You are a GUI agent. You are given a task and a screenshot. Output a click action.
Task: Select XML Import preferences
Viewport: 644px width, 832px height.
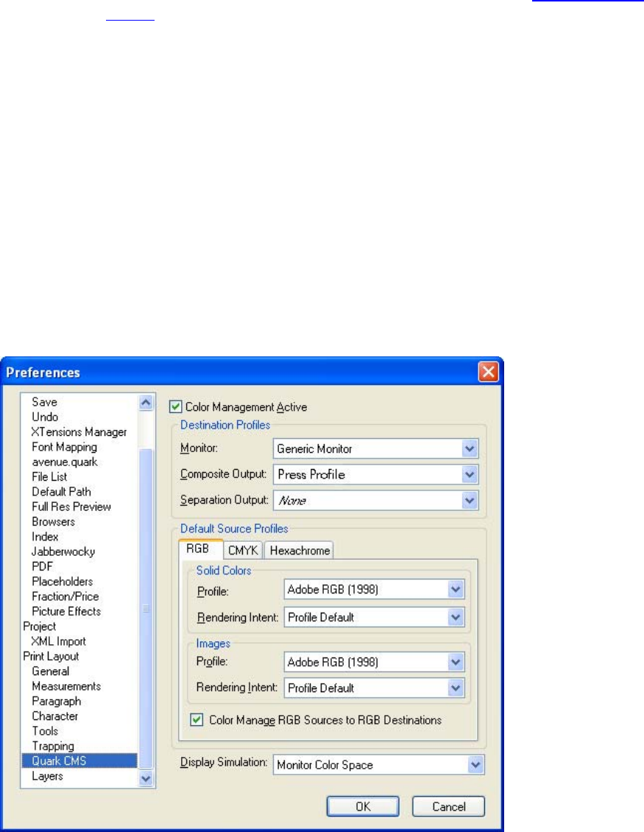[x=58, y=641]
